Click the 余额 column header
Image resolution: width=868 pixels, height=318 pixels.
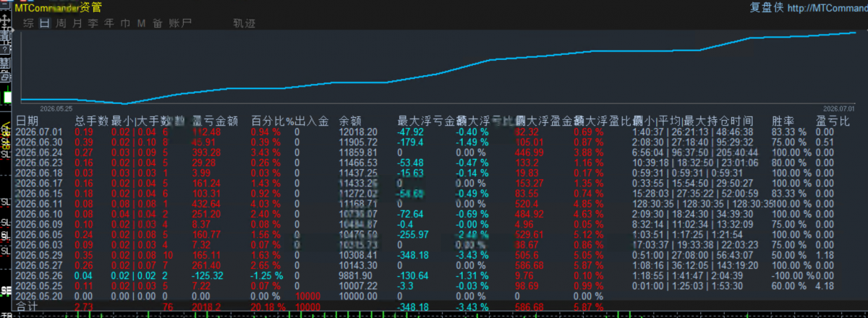click(x=350, y=121)
